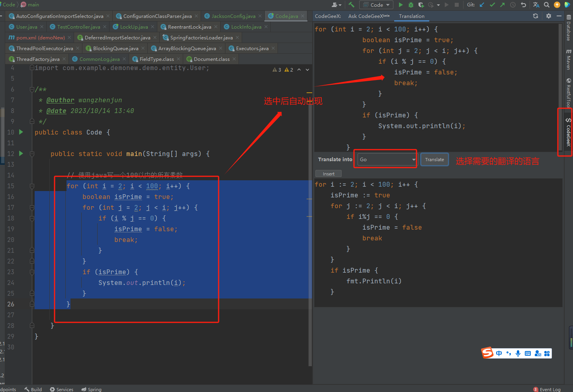
Task: Collapse the Javadoc comment at line 6
Action: coord(32,90)
